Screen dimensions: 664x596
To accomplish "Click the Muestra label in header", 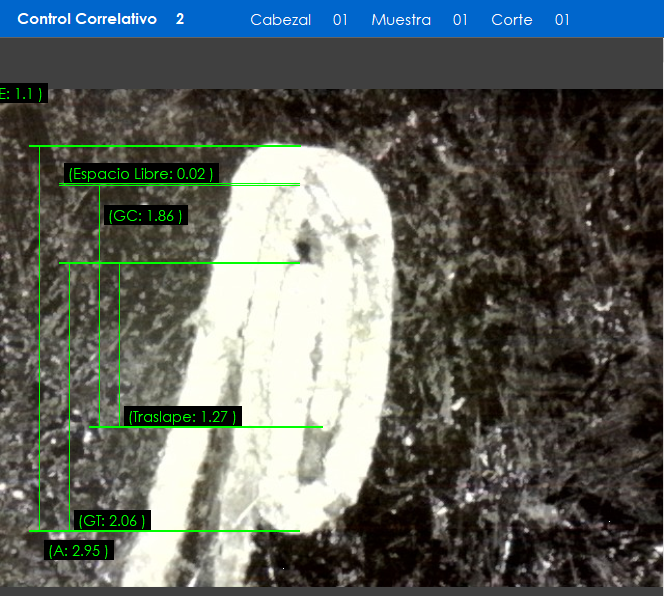I will point(401,20).
